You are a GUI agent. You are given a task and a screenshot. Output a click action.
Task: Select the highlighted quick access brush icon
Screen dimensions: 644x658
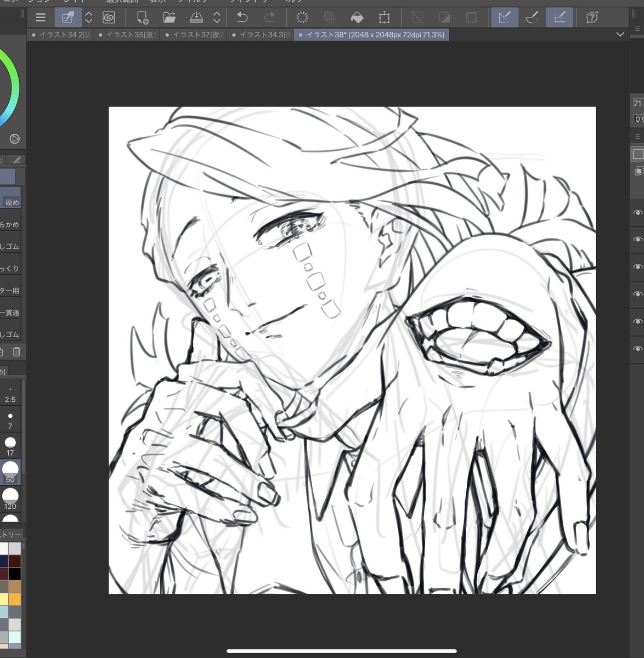point(68,18)
